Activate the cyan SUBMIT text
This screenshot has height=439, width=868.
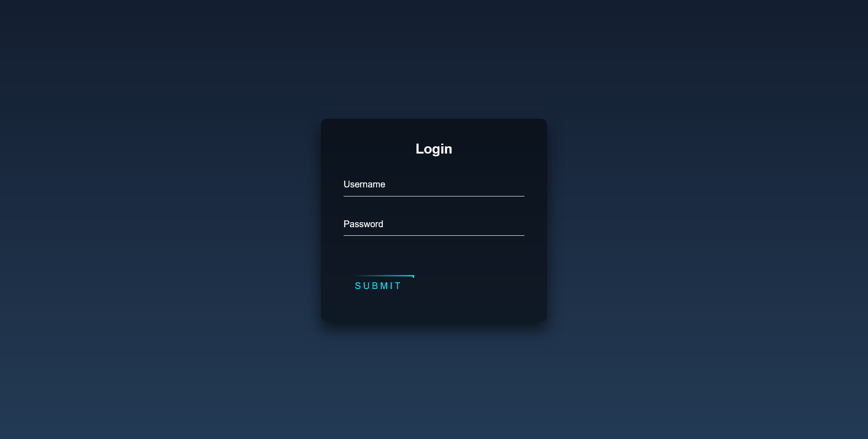point(378,286)
